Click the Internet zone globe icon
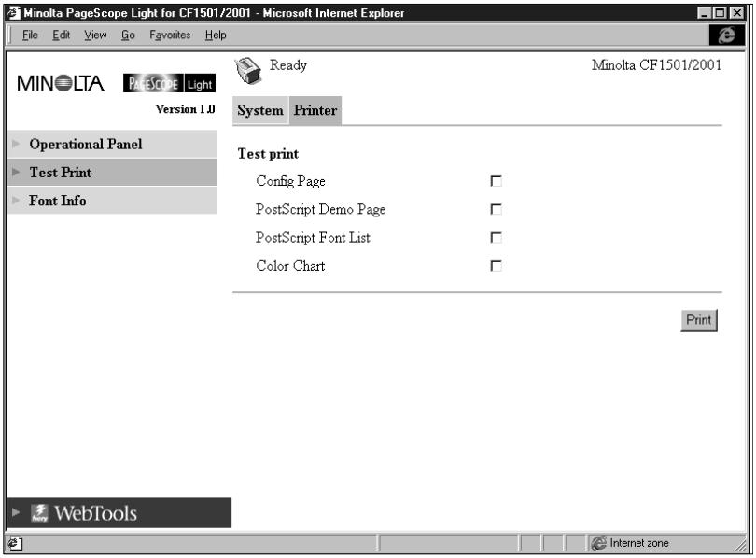The image size is (756, 558). point(598,543)
